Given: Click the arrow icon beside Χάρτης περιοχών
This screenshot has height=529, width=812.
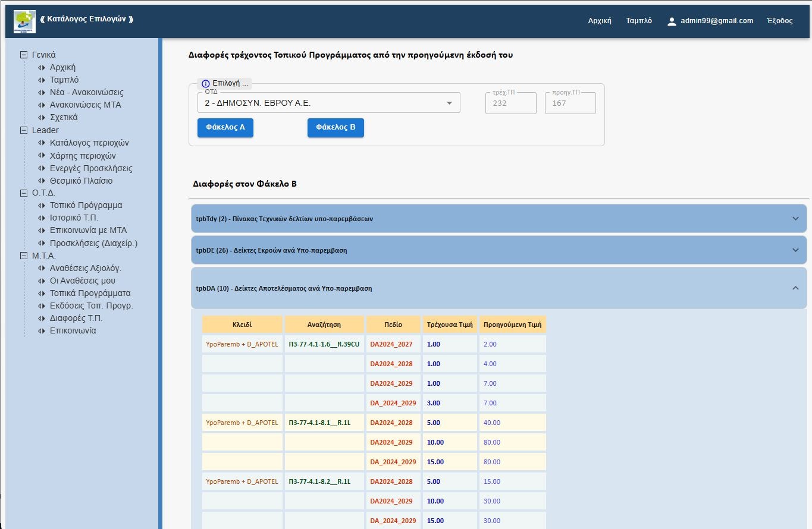Looking at the screenshot, I should pyautogui.click(x=41, y=156).
